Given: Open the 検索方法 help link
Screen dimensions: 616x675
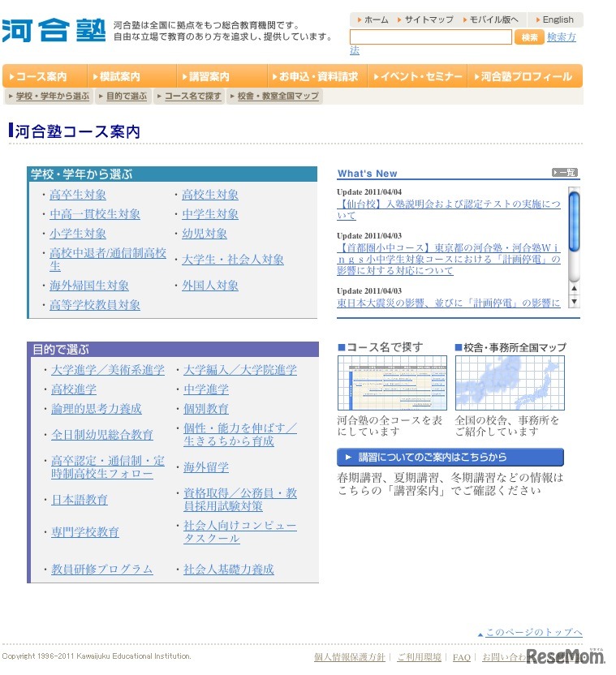Looking at the screenshot, I should (x=562, y=37).
